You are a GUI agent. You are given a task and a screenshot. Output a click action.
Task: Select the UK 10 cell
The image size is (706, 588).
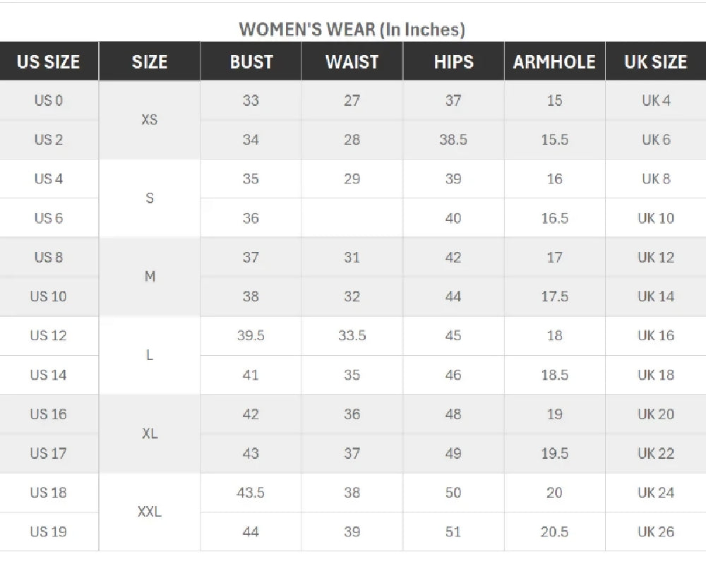point(655,218)
